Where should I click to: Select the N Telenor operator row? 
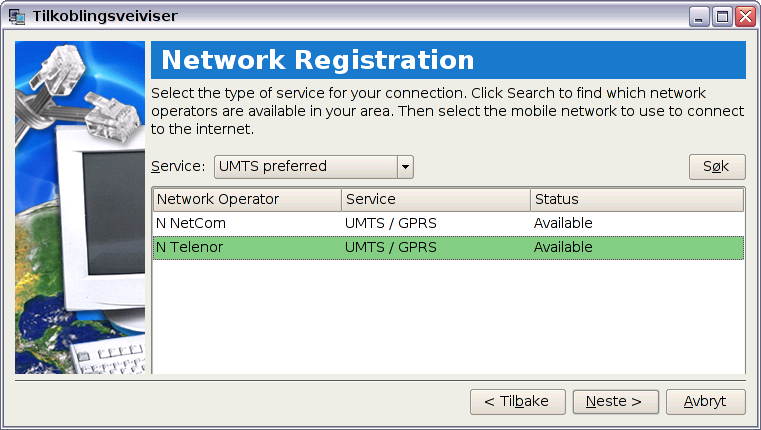tap(448, 248)
